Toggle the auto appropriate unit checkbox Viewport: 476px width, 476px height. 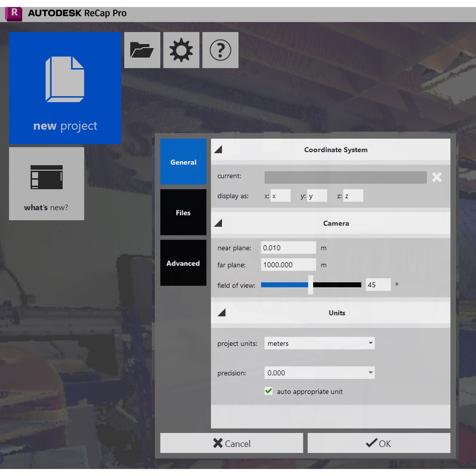[x=269, y=391]
